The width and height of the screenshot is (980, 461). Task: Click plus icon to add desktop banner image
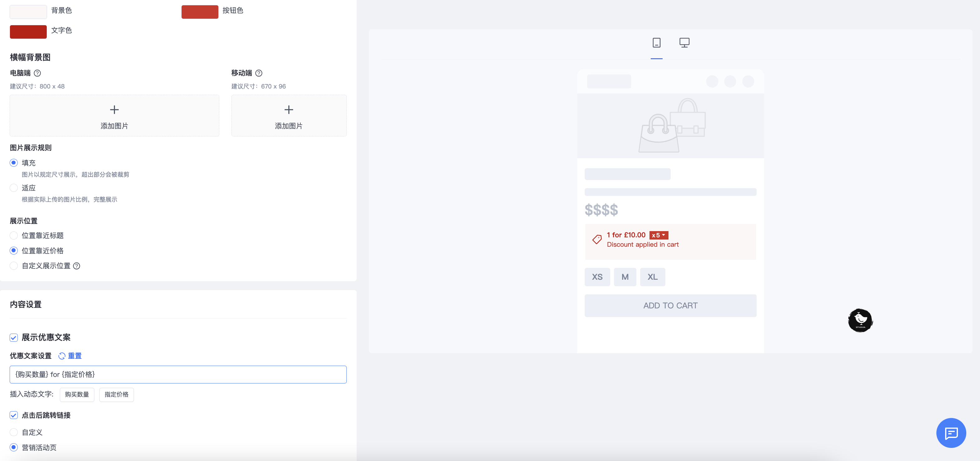pos(114,110)
